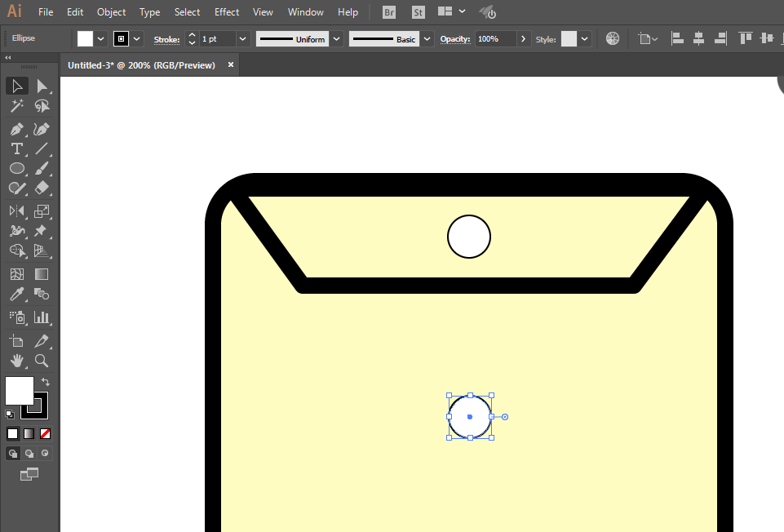Open the Object menu
Screen dimensions: 784x532
click(x=112, y=12)
